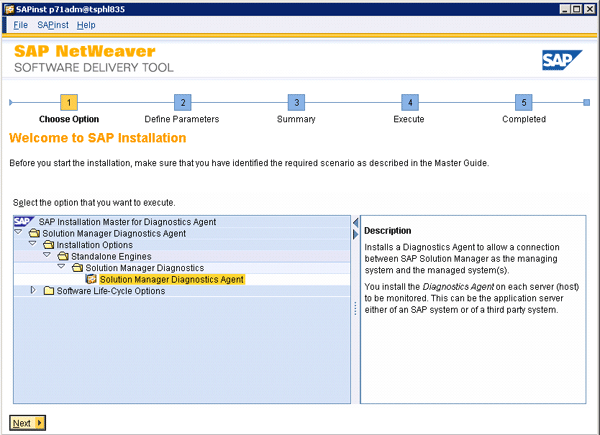The height and width of the screenshot is (435, 600).
Task: Maximize the SAPinst window
Action: pyautogui.click(x=577, y=9)
